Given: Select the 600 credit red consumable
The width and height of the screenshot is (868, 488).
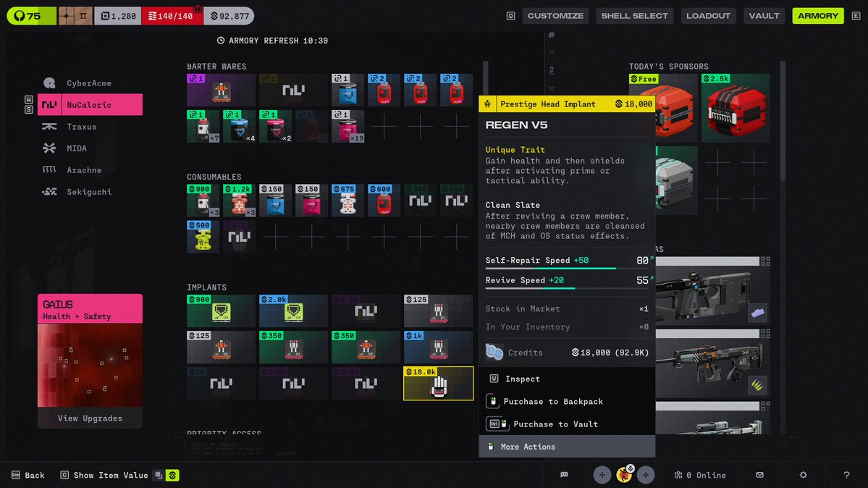Looking at the screenshot, I should point(384,201).
